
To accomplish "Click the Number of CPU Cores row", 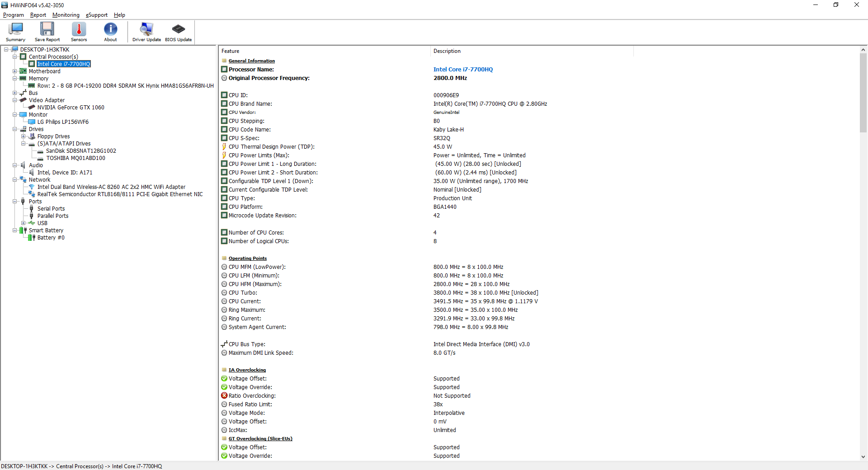I will (x=539, y=232).
